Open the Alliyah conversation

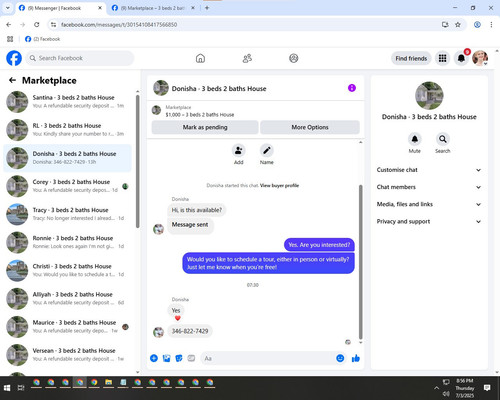pyautogui.click(x=67, y=299)
